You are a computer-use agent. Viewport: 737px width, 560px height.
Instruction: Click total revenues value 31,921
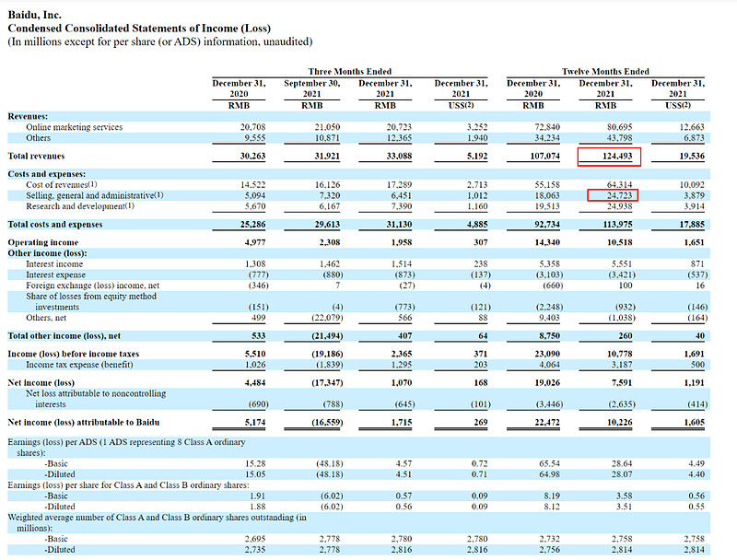[327, 156]
